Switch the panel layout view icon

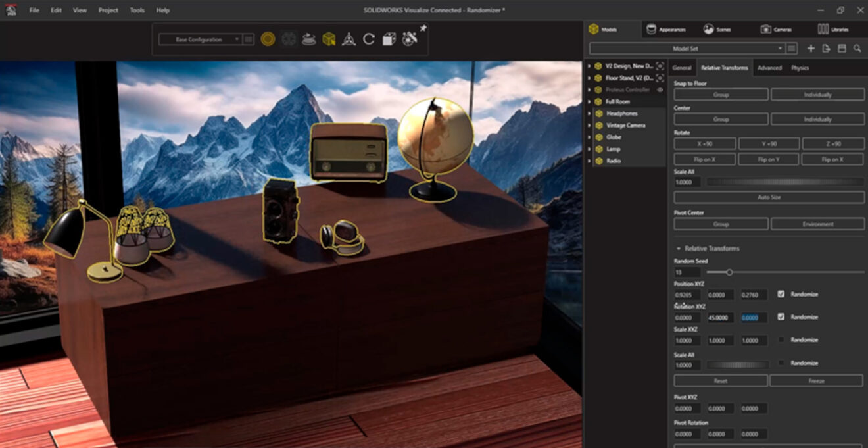[842, 49]
